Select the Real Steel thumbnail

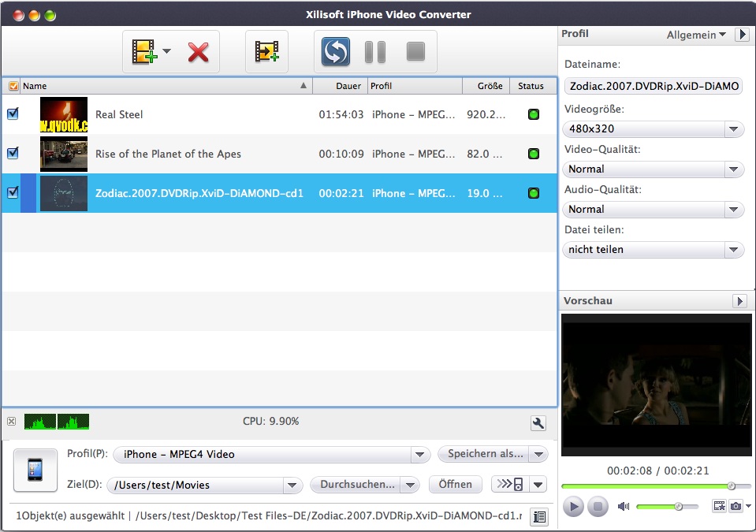pos(64,115)
